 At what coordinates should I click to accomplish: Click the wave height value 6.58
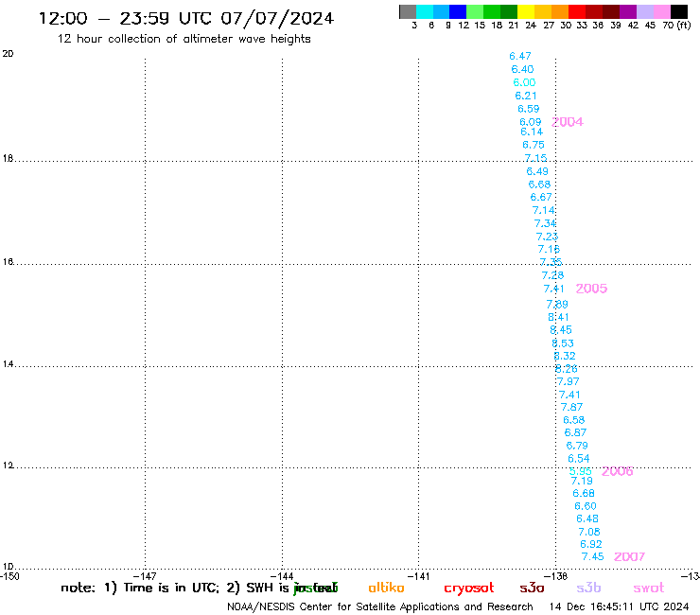[x=573, y=420]
